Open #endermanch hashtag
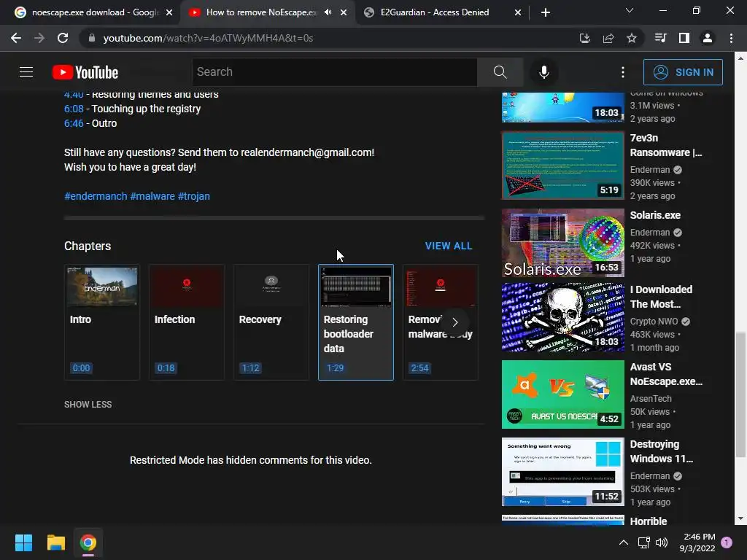 96,196
